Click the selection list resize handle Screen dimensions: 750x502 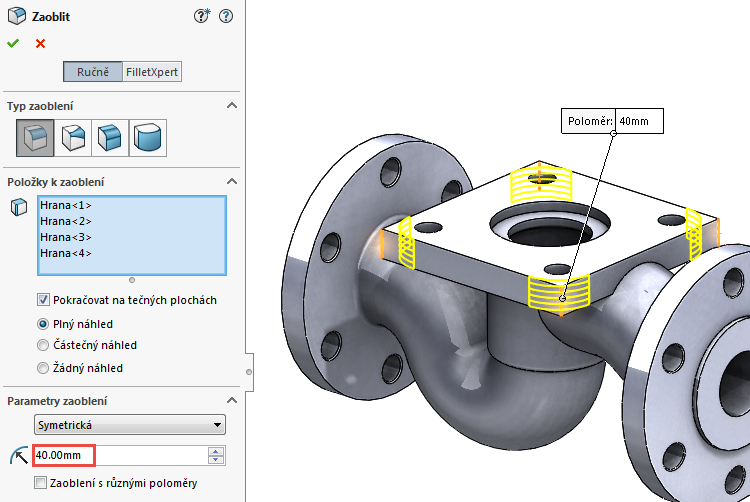[132, 280]
